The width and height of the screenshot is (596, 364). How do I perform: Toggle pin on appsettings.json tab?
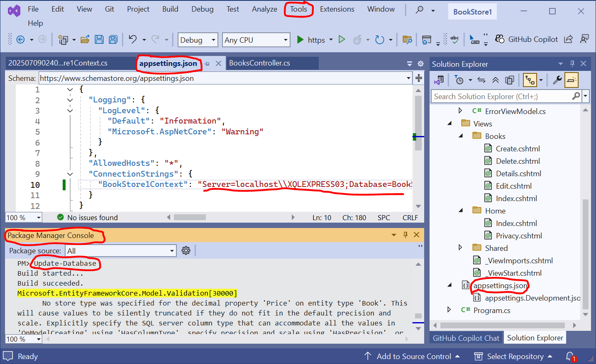[x=207, y=64]
